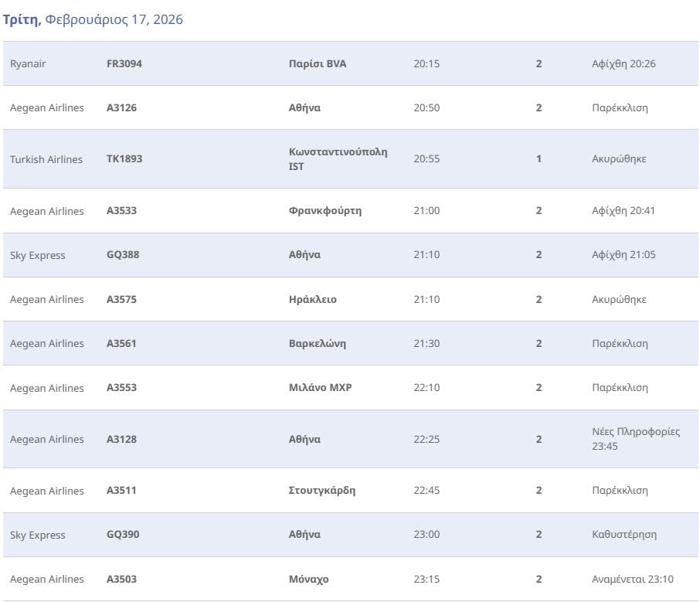
Task: Open flight number FR3094
Action: tap(124, 63)
